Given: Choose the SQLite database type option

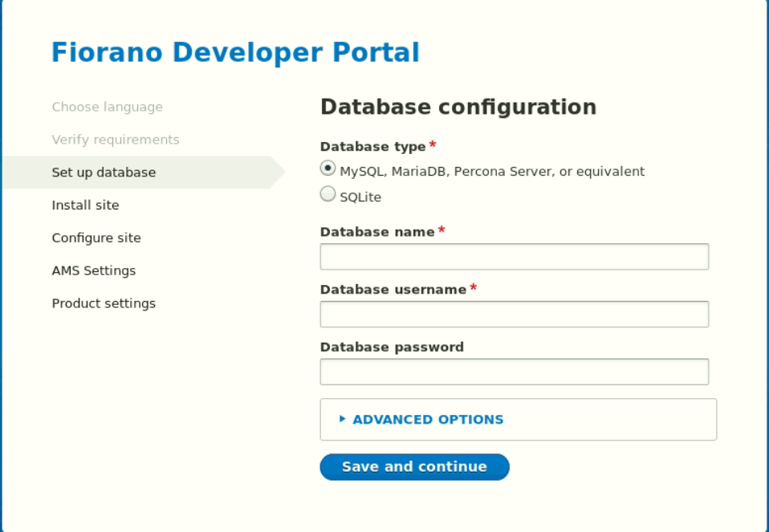Looking at the screenshot, I should pyautogui.click(x=328, y=194).
